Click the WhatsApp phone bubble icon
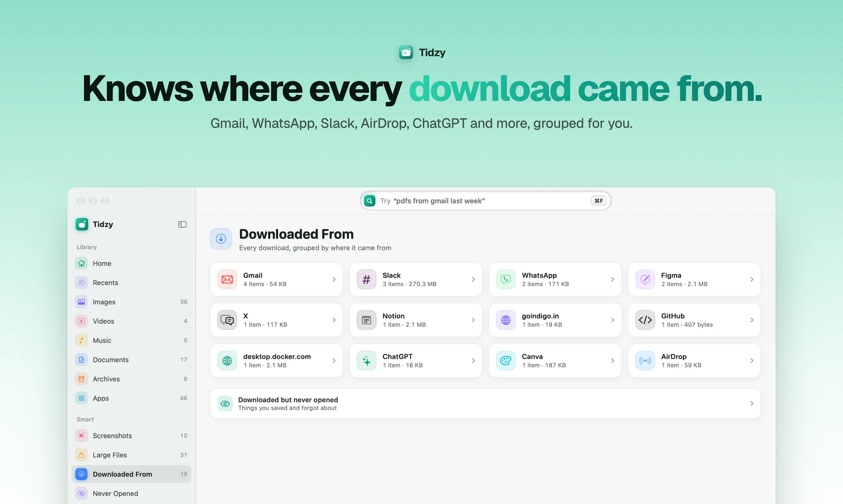This screenshot has width=843, height=504. point(506,279)
